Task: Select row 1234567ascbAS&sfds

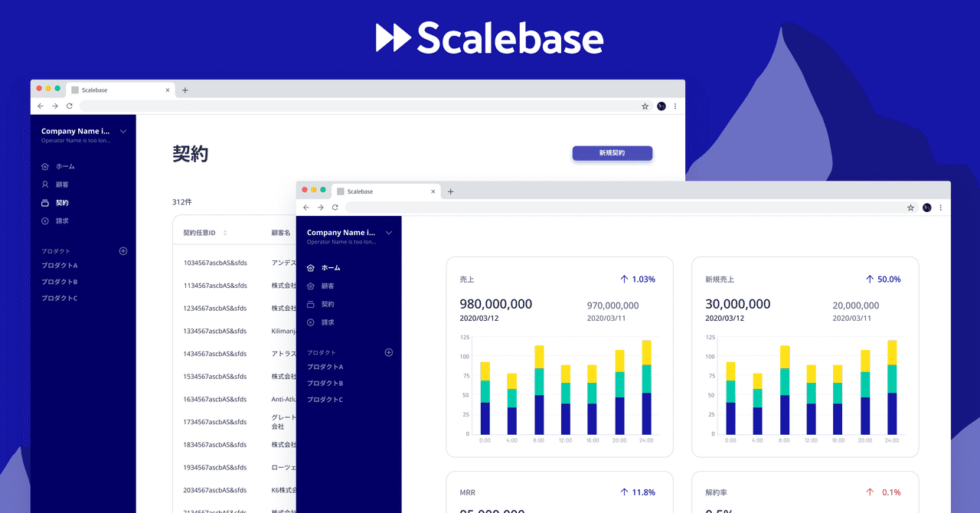Action: point(234,309)
